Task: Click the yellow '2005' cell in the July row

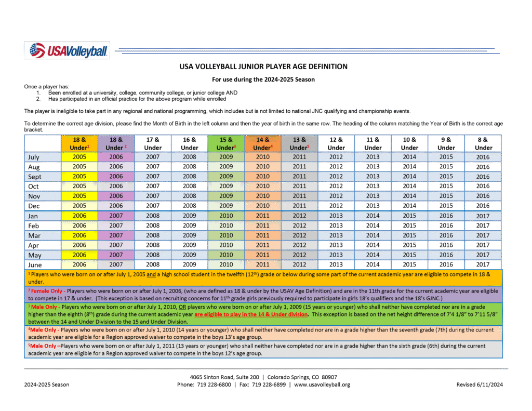Action: click(79, 157)
